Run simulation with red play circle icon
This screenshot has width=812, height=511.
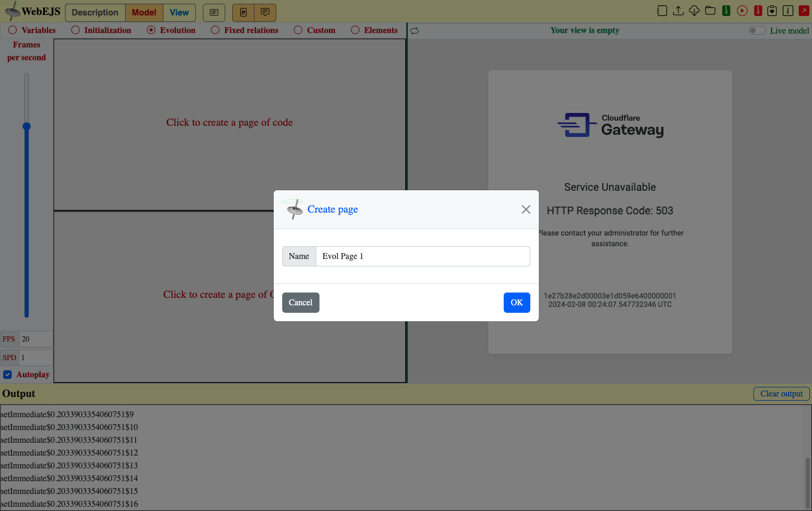[x=742, y=11]
